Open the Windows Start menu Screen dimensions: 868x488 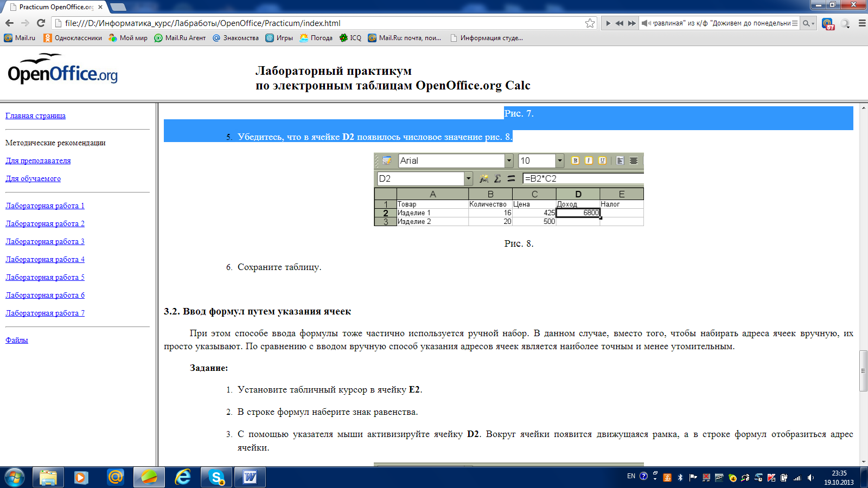pos(14,477)
